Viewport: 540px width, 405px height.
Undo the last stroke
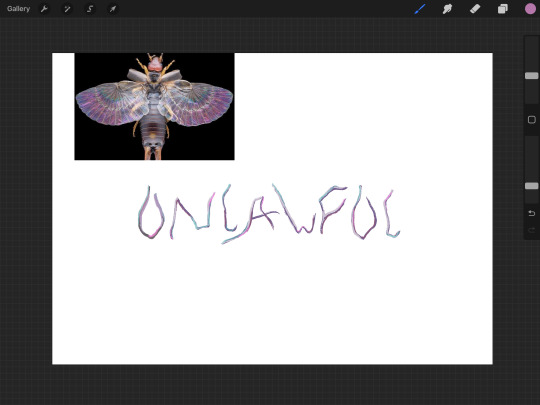click(531, 213)
